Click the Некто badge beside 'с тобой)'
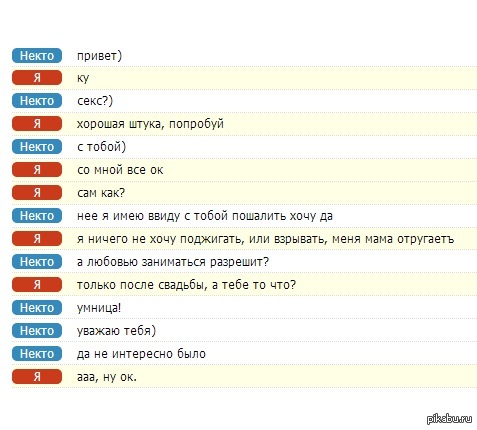 click(x=37, y=147)
